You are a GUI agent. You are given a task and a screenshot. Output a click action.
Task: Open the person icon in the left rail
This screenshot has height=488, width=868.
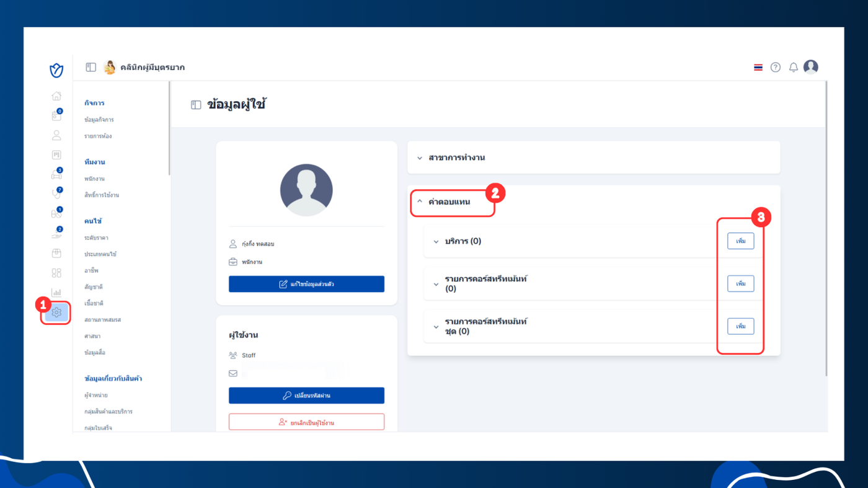tap(56, 135)
